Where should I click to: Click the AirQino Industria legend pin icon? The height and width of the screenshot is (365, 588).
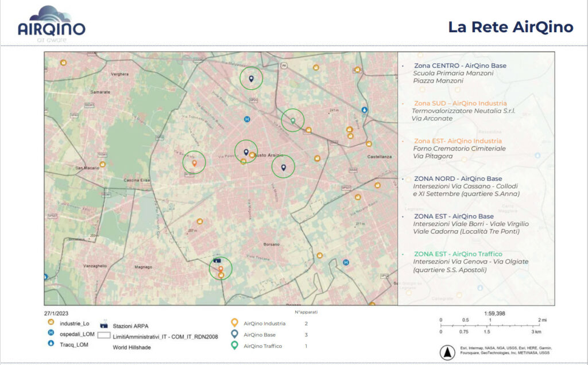pos(234,323)
